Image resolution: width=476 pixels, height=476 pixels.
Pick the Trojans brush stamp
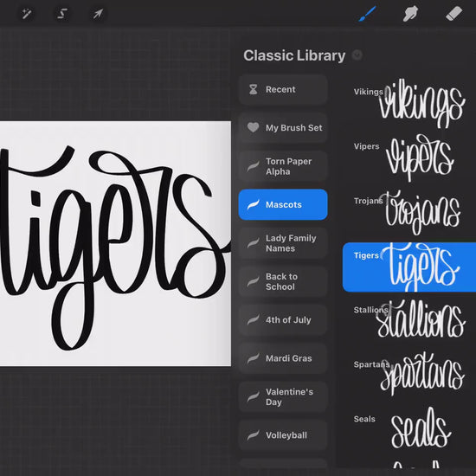tap(409, 213)
